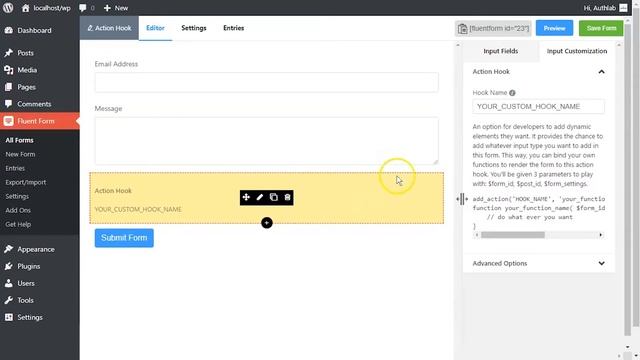Click the Users sidebar icon

(9, 283)
